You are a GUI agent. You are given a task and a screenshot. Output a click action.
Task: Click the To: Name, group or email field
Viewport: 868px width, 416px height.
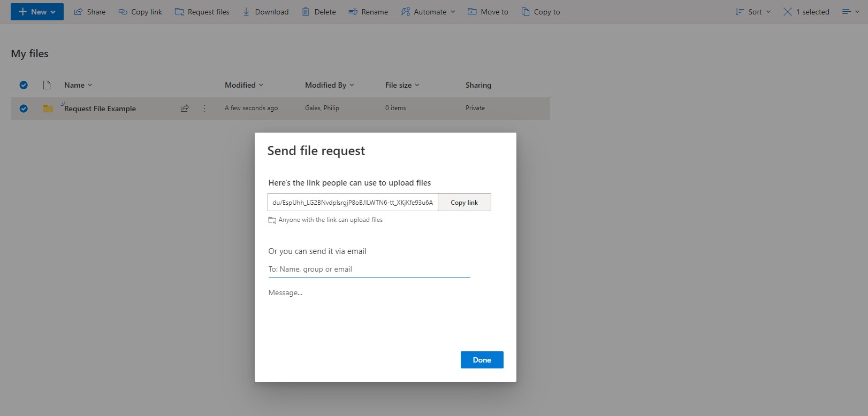pos(369,269)
